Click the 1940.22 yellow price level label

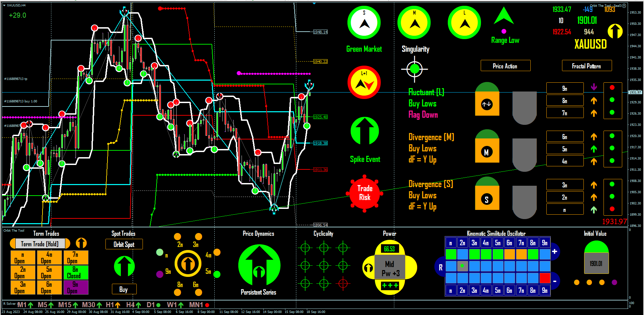[320, 62]
